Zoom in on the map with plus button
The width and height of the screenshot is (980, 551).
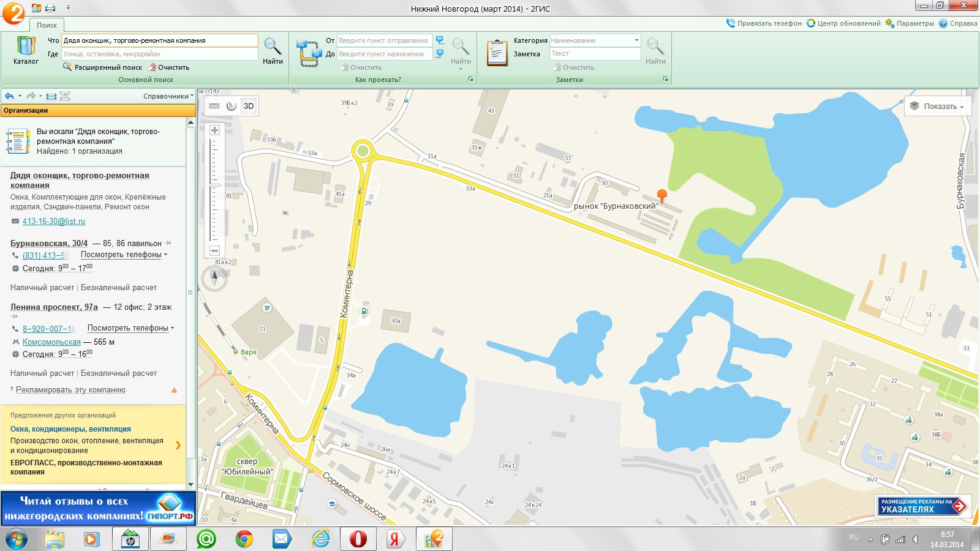214,130
